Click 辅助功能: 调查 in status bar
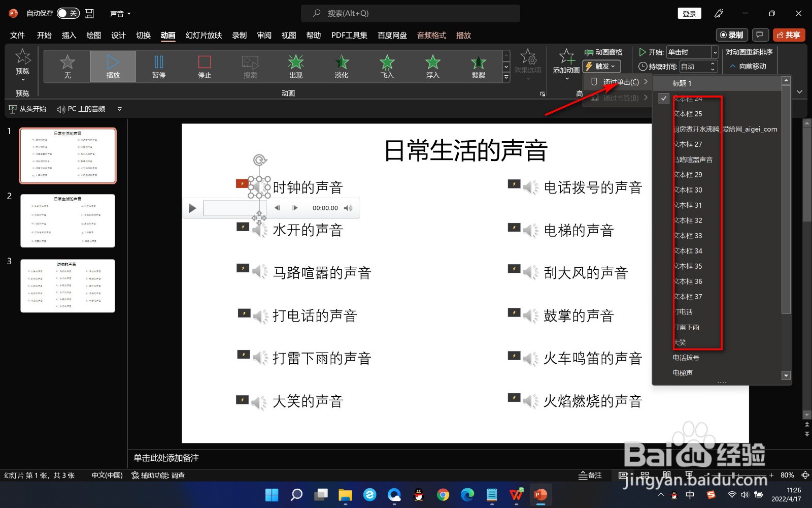The width and height of the screenshot is (812, 508). pos(158,475)
